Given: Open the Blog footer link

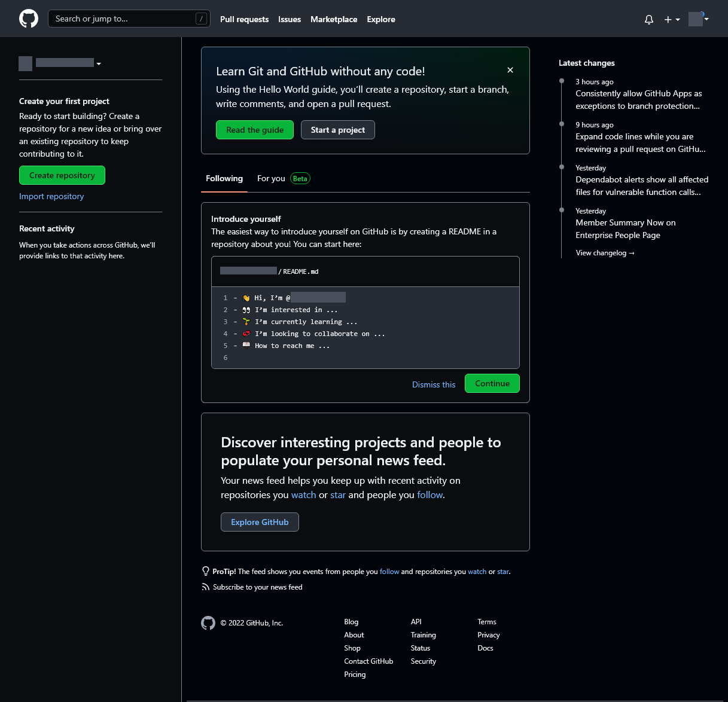Looking at the screenshot, I should click(351, 622).
